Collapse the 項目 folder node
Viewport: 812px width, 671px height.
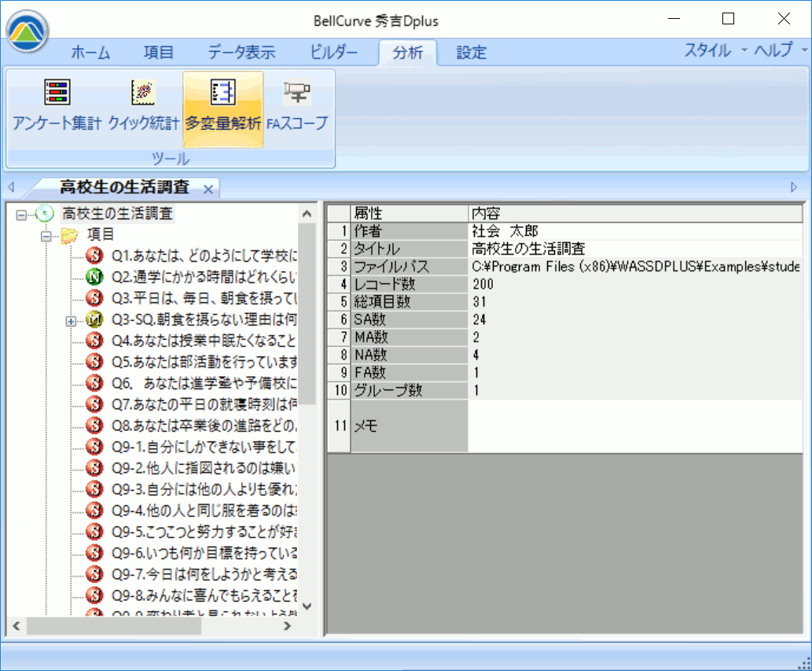coord(46,236)
